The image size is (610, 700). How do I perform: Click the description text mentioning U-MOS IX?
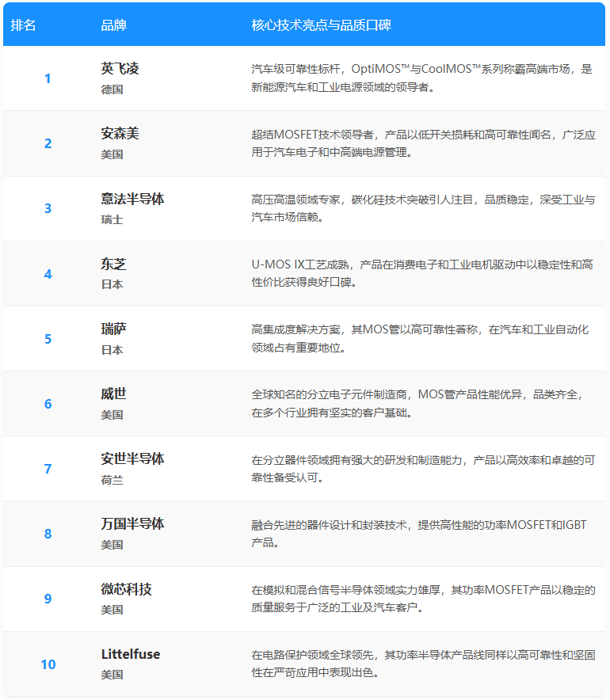[x=421, y=273]
